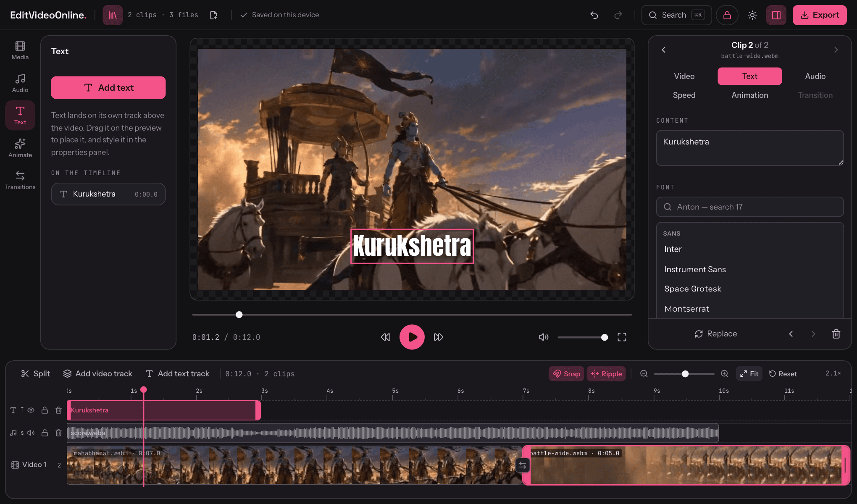Viewport: 857px width, 504px height.
Task: Play the video preview
Action: 412,337
